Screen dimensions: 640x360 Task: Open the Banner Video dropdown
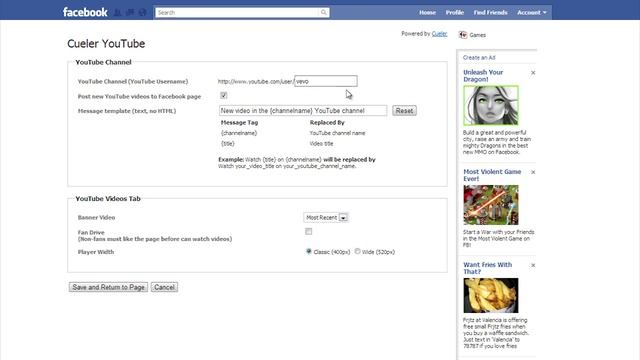(326, 218)
